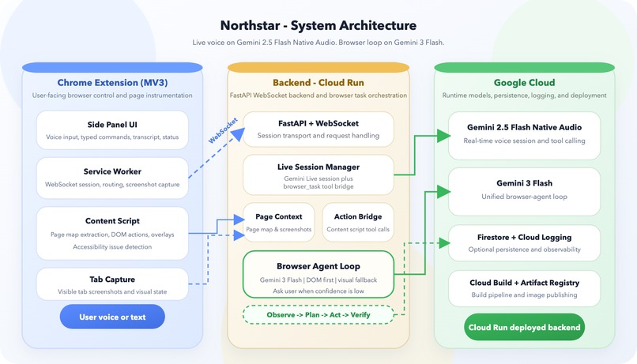Click 'Accessibility issue detection' text

112,246
